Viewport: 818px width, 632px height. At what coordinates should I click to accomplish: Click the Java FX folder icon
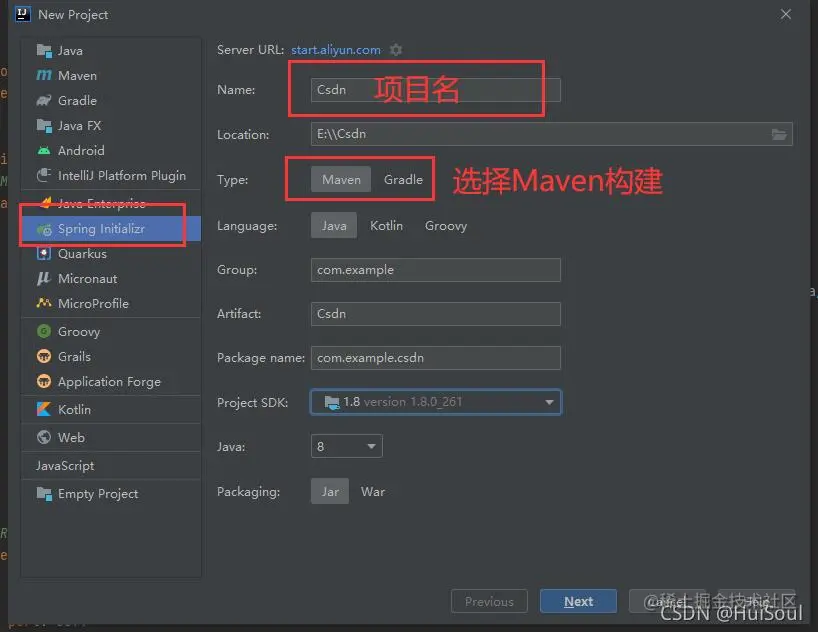44,126
